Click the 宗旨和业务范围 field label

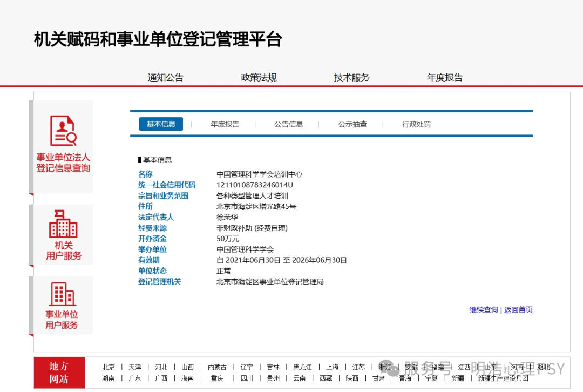pos(163,195)
